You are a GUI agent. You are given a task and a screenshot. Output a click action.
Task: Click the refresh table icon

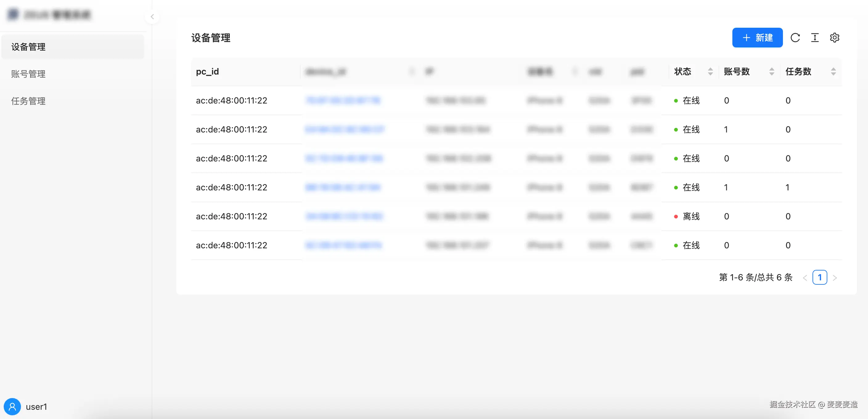(x=795, y=38)
